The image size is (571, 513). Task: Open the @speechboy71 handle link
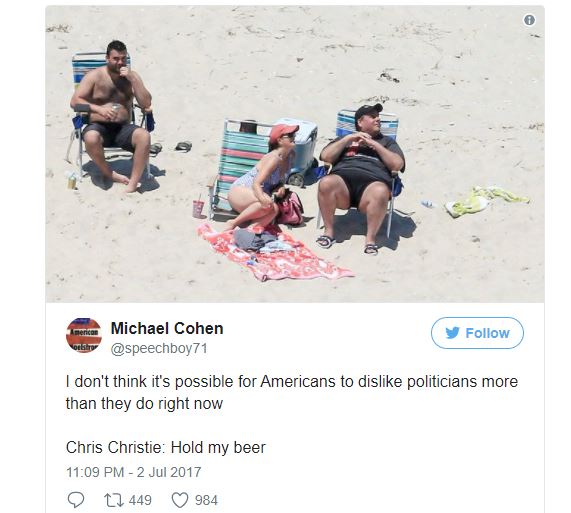[159, 348]
